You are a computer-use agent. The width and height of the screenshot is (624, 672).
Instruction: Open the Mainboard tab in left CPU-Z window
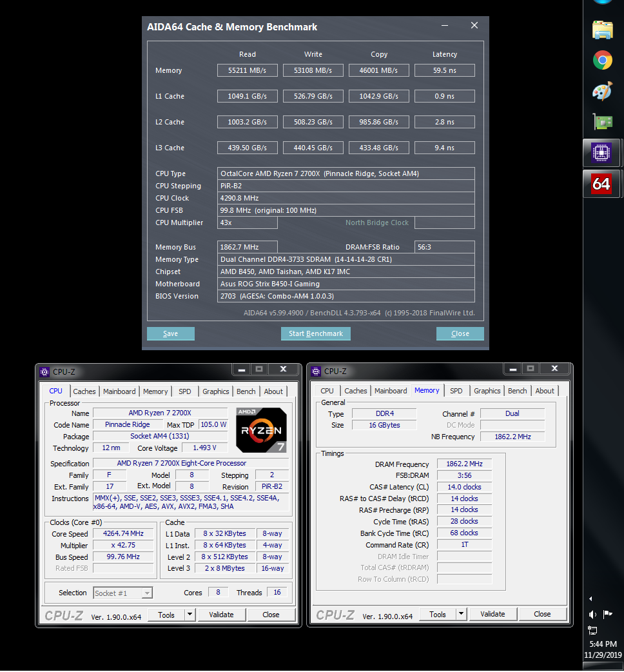(x=119, y=391)
